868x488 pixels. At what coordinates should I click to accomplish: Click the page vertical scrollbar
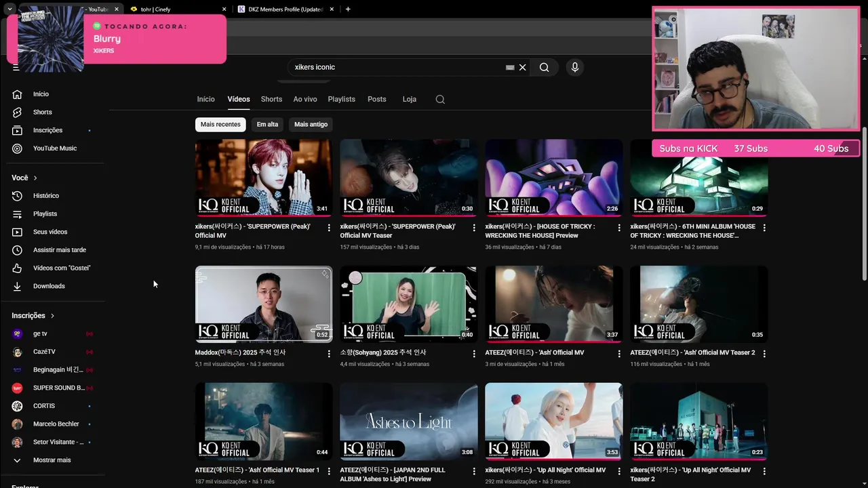864,203
